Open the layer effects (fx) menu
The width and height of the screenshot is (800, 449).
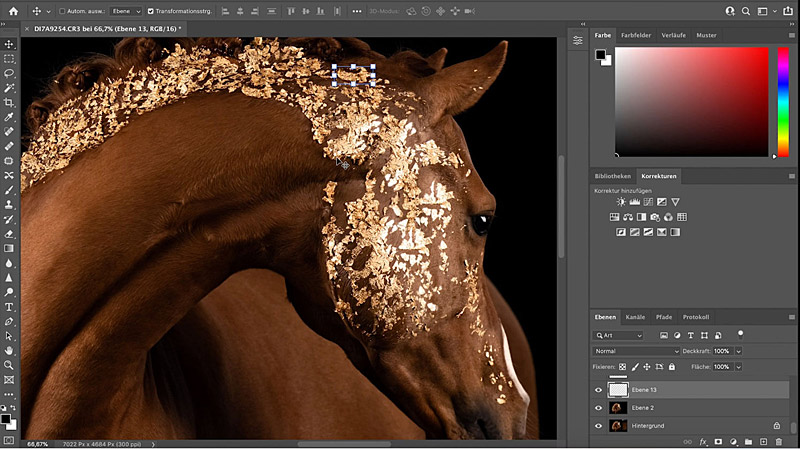[703, 441]
